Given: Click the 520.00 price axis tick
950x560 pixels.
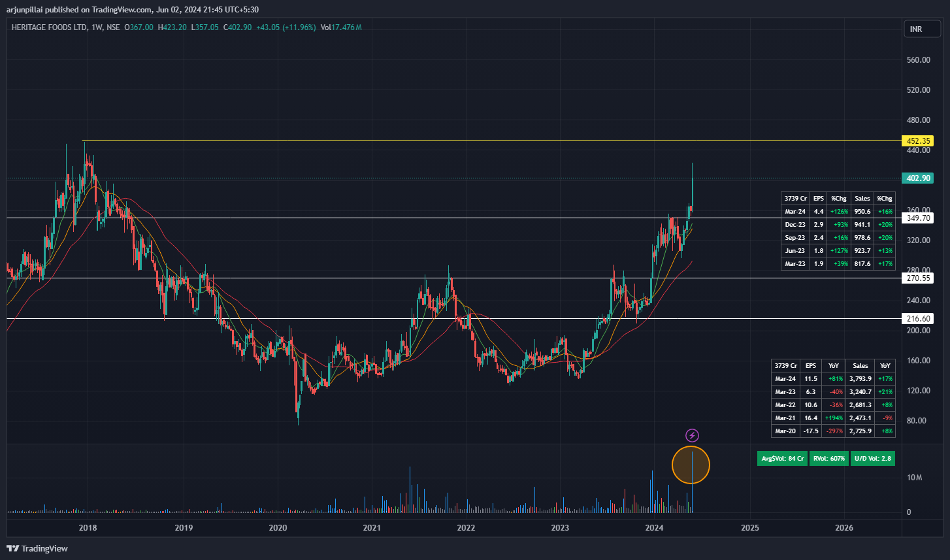Looking at the screenshot, I should (x=918, y=90).
